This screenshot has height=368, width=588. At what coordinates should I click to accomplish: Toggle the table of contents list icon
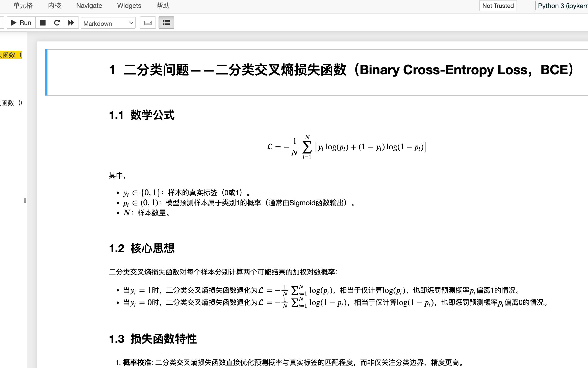point(166,23)
